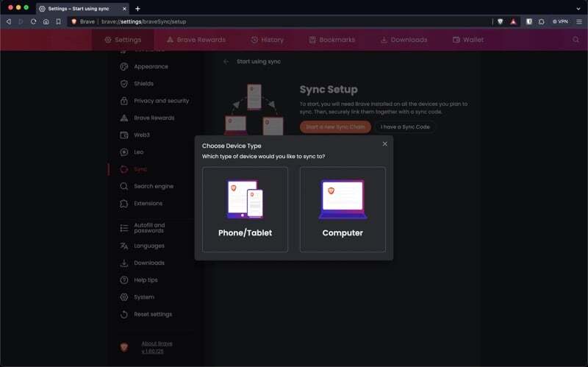Open the Settings tab in top navigation
The height and width of the screenshot is (367, 588).
(x=123, y=40)
